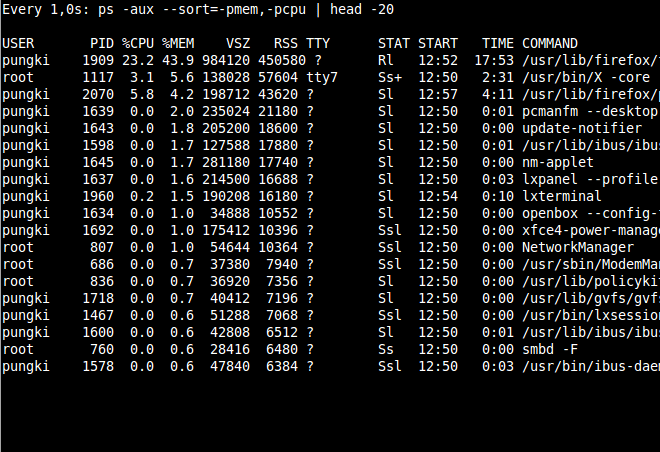Click the RSS column header
The height and width of the screenshot is (452, 660).
point(286,44)
